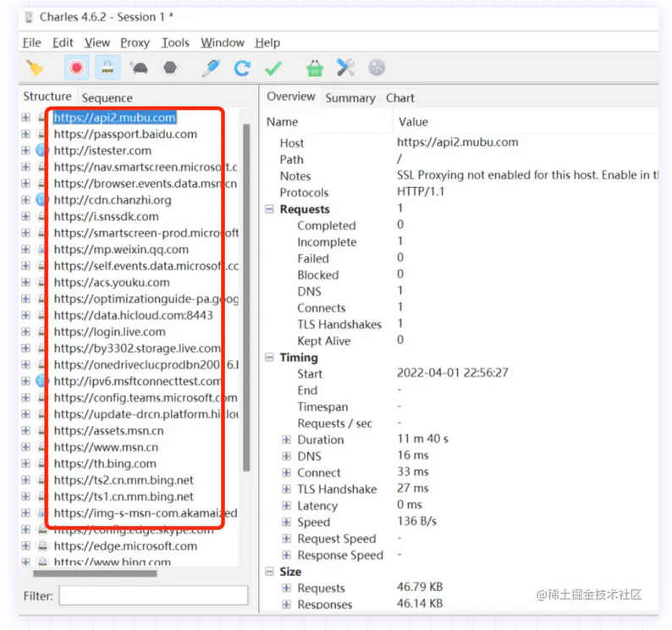672x630 pixels.
Task: Open the Help menu
Action: [x=267, y=43]
